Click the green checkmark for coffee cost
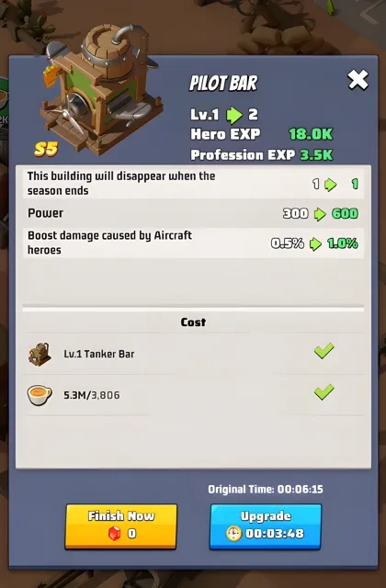Screen dimensions: 386x588 pos(324,392)
